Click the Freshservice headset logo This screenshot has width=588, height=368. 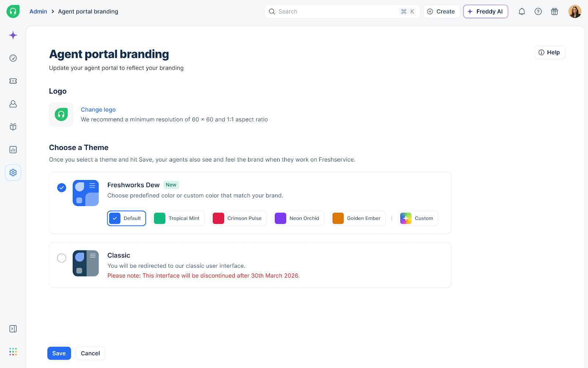click(13, 11)
